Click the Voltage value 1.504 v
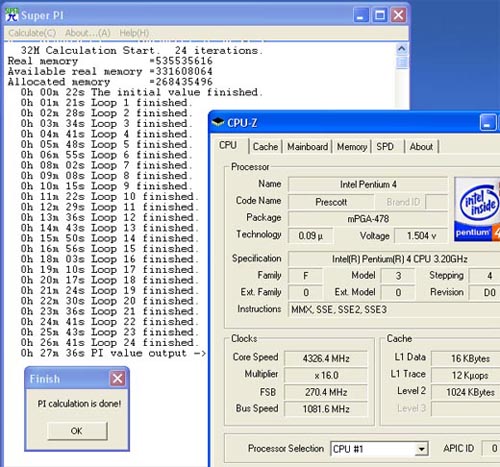This screenshot has height=467, width=500. click(421, 236)
